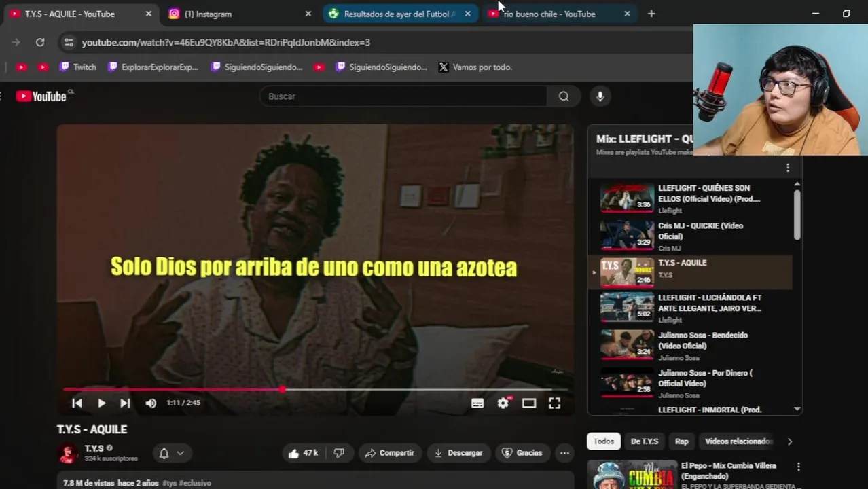Reload the page with refresh icon

click(40, 42)
